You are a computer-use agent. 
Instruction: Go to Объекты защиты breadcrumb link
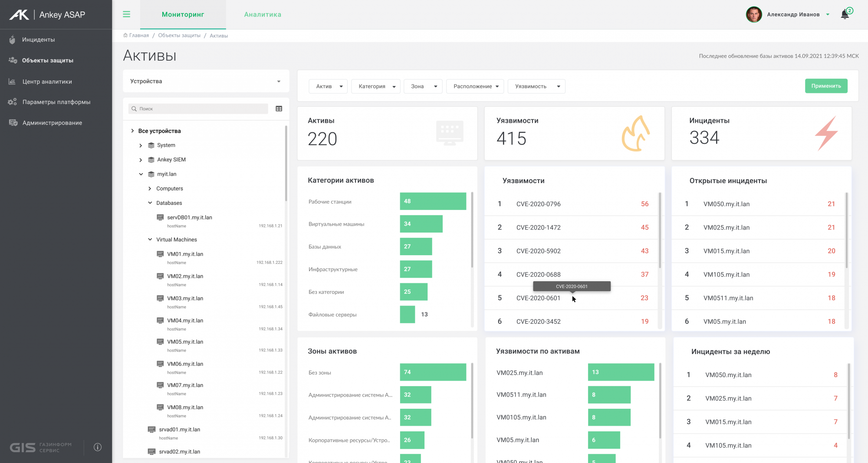(x=179, y=35)
